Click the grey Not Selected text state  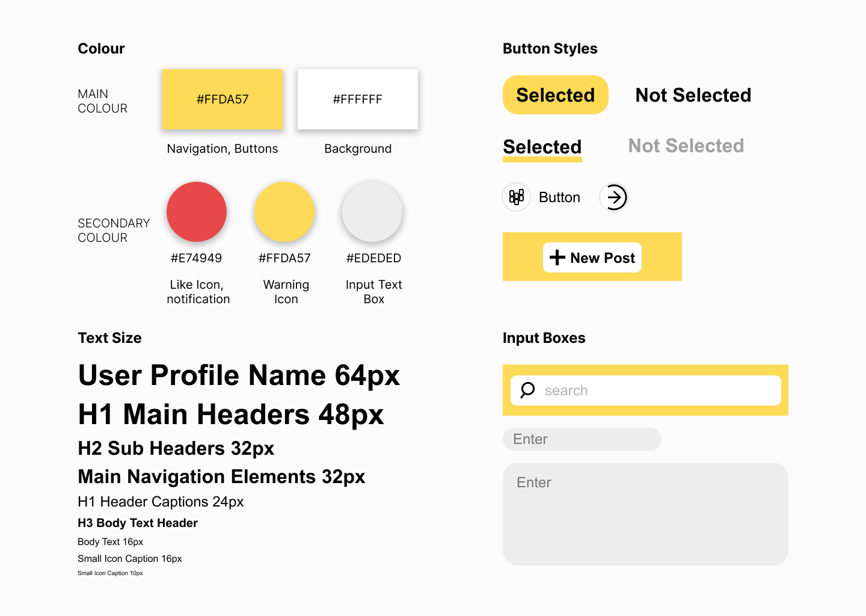[x=686, y=145]
